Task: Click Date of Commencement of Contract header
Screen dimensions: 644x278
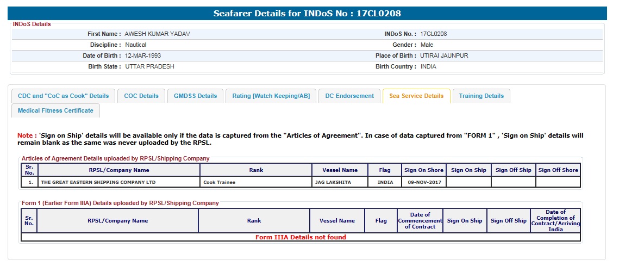Action: (x=420, y=220)
